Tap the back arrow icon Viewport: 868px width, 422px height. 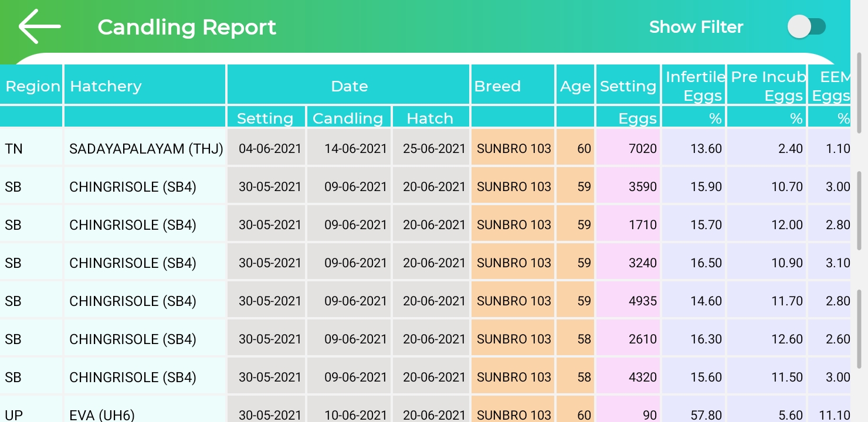39,27
